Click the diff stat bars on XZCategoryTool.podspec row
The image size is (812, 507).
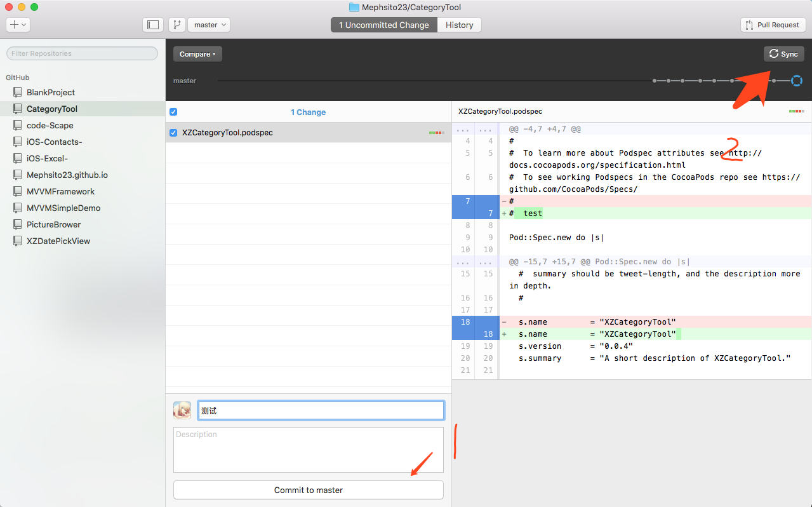click(436, 133)
